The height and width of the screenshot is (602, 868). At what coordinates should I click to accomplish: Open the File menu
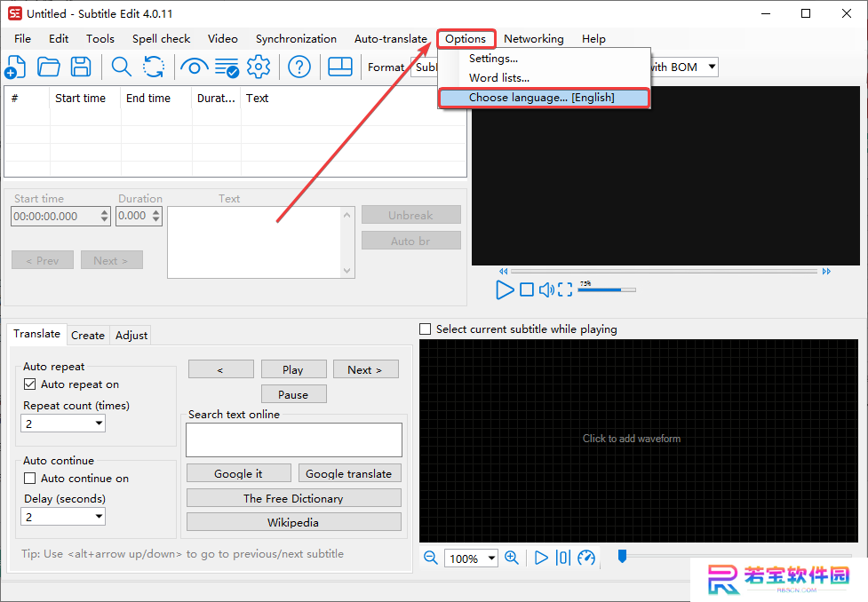click(23, 39)
